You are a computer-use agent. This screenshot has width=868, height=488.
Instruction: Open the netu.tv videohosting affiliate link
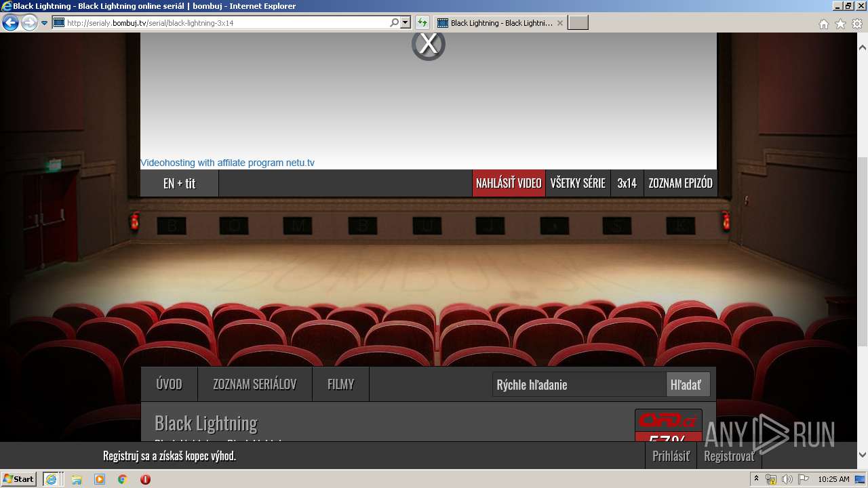[x=227, y=163]
